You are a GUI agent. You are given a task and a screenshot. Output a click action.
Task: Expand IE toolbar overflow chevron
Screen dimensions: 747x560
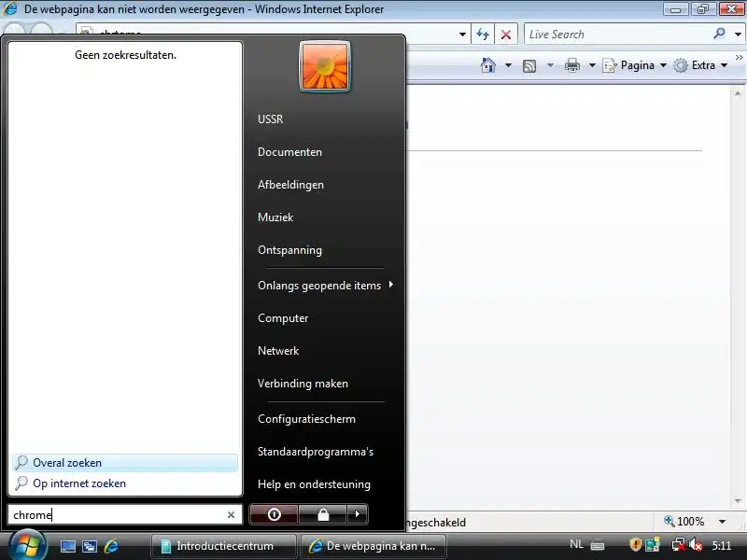coord(739,58)
